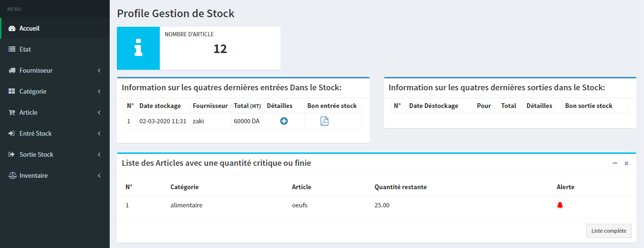
Task: Click the blue plus details icon
Action: (x=284, y=121)
